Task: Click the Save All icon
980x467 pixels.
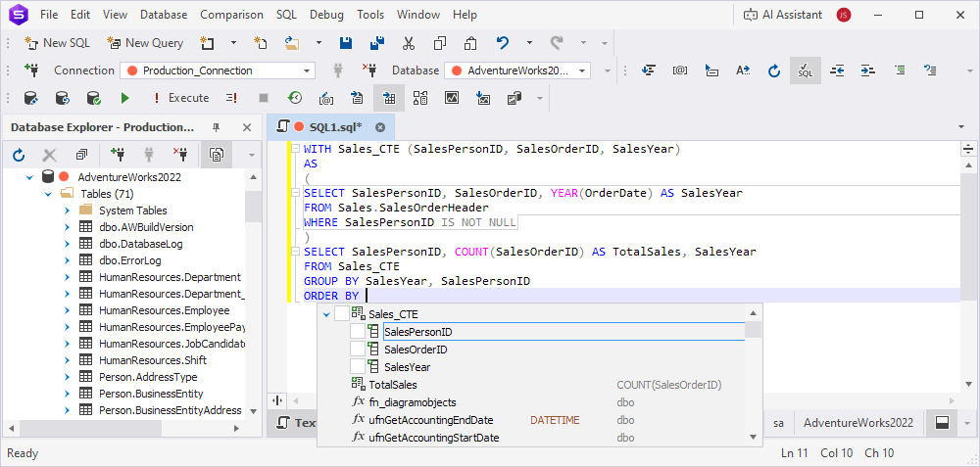Action: coord(376,43)
